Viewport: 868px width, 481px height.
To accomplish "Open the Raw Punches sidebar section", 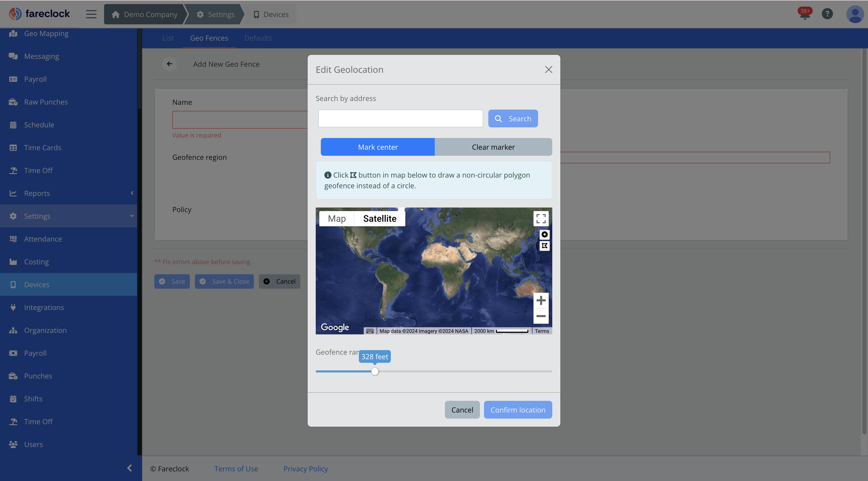I will pyautogui.click(x=46, y=102).
